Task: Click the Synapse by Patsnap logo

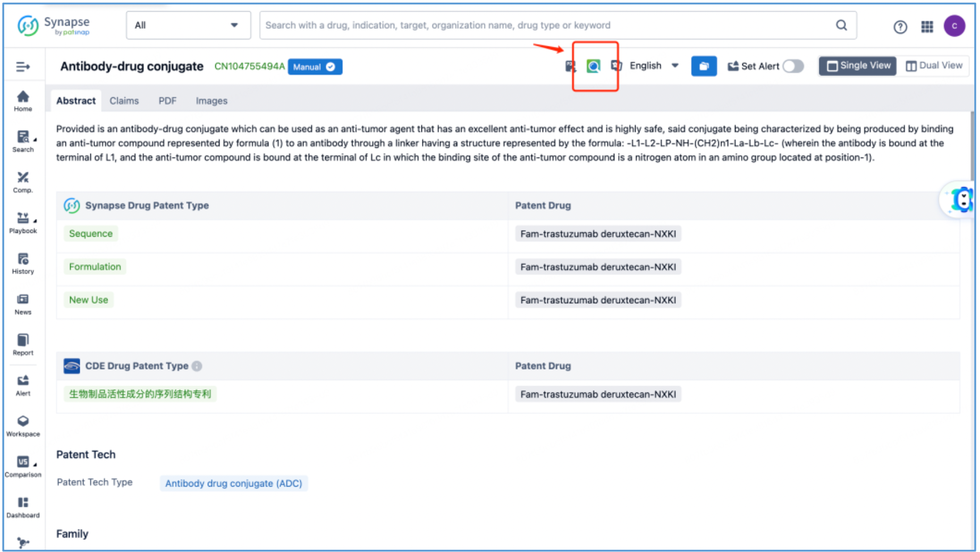Action: click(x=54, y=25)
